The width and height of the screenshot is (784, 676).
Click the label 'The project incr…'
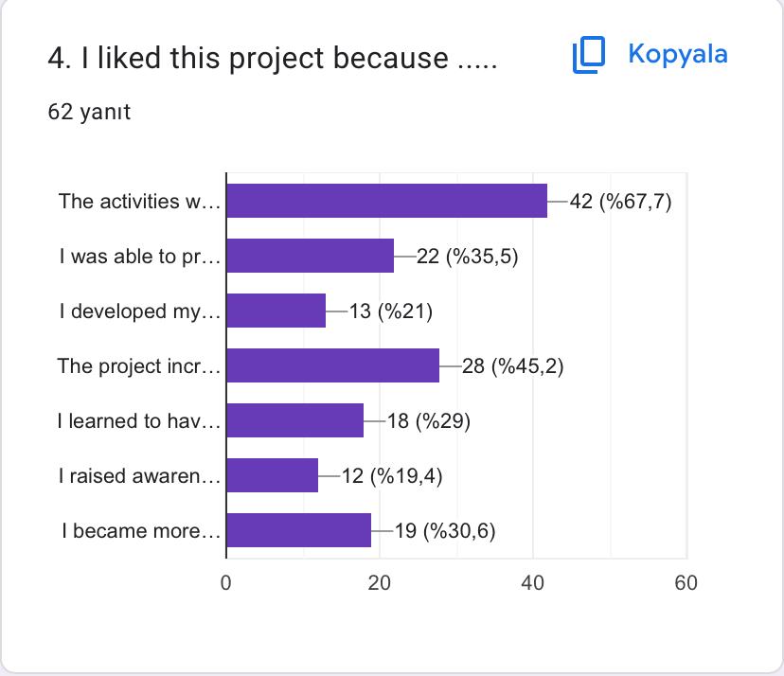point(142,365)
